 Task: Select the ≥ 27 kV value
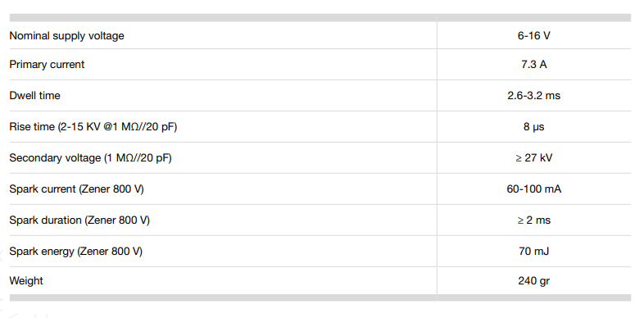(x=533, y=157)
